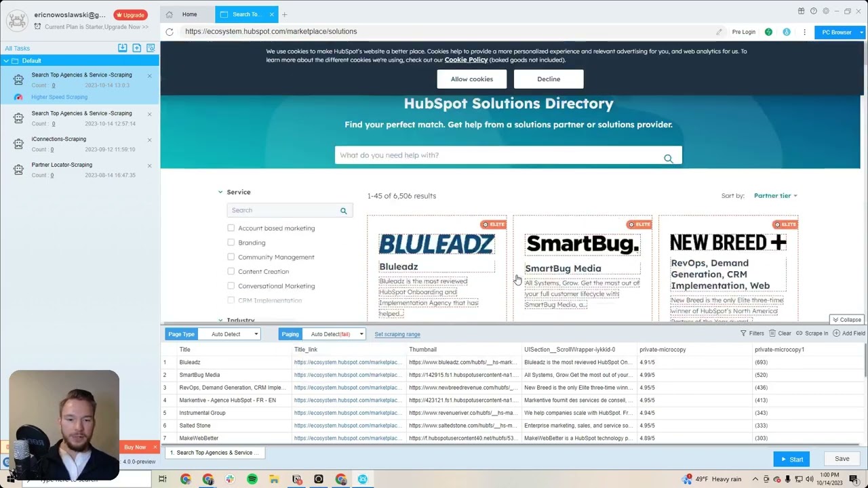Click the import task icon beside All Tasks

pyautogui.click(x=122, y=48)
